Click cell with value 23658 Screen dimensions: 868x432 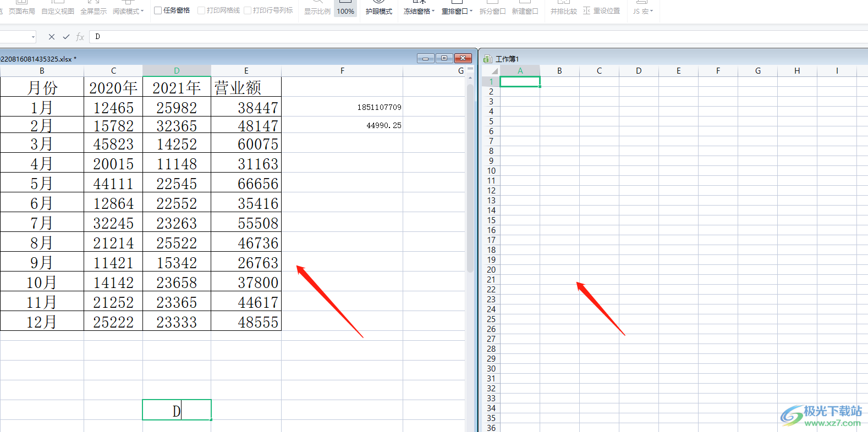(177, 282)
